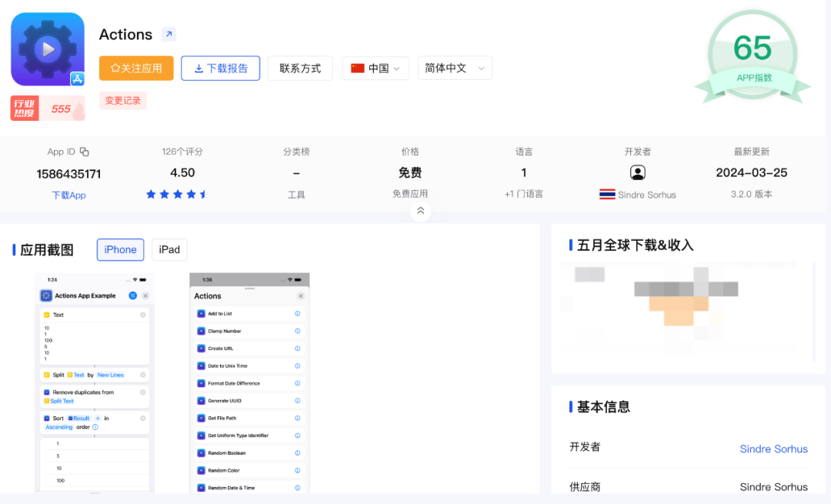Click the 3.2.0 版本 text
This screenshot has height=504, width=831.
pos(752,194)
